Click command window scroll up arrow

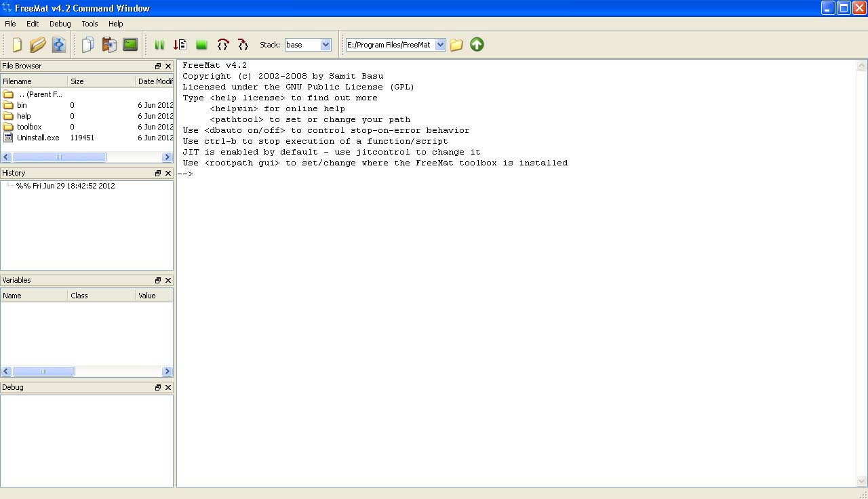(x=862, y=66)
